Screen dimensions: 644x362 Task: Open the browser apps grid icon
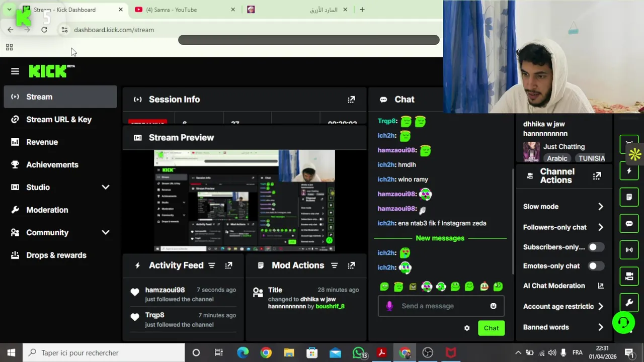[x=9, y=47]
